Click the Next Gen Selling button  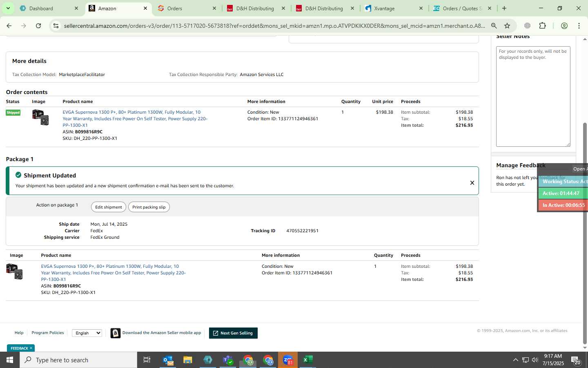[233, 333]
